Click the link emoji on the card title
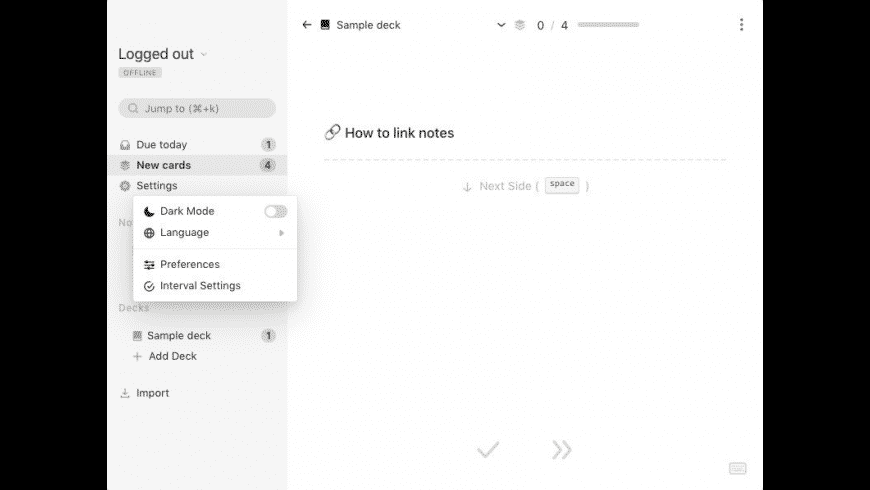 [x=332, y=133]
